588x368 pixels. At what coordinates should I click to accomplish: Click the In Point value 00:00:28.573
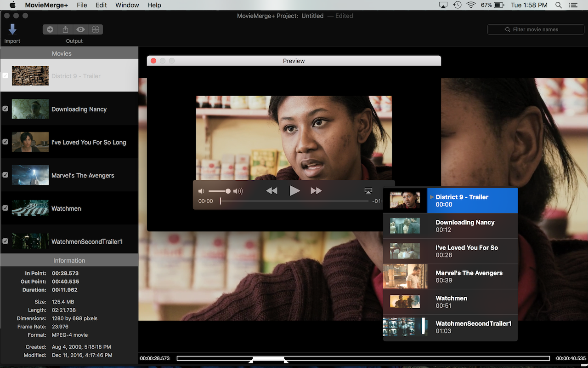click(x=65, y=273)
